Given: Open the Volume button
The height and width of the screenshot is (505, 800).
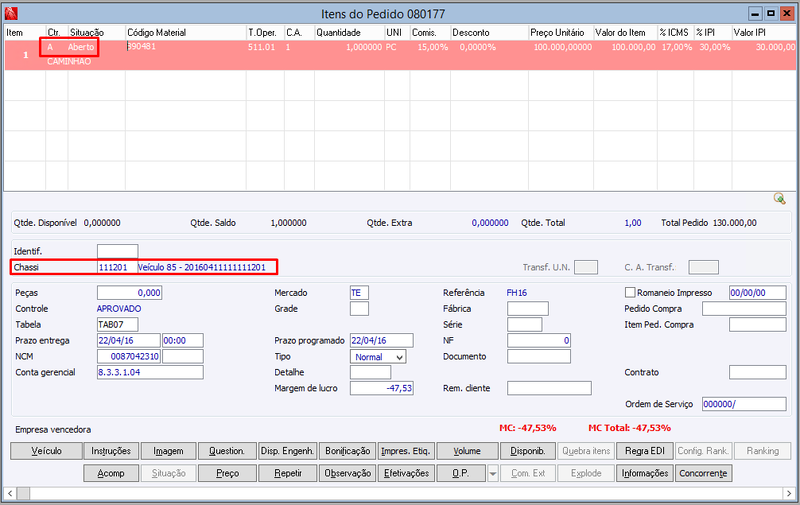Looking at the screenshot, I should click(x=467, y=451).
